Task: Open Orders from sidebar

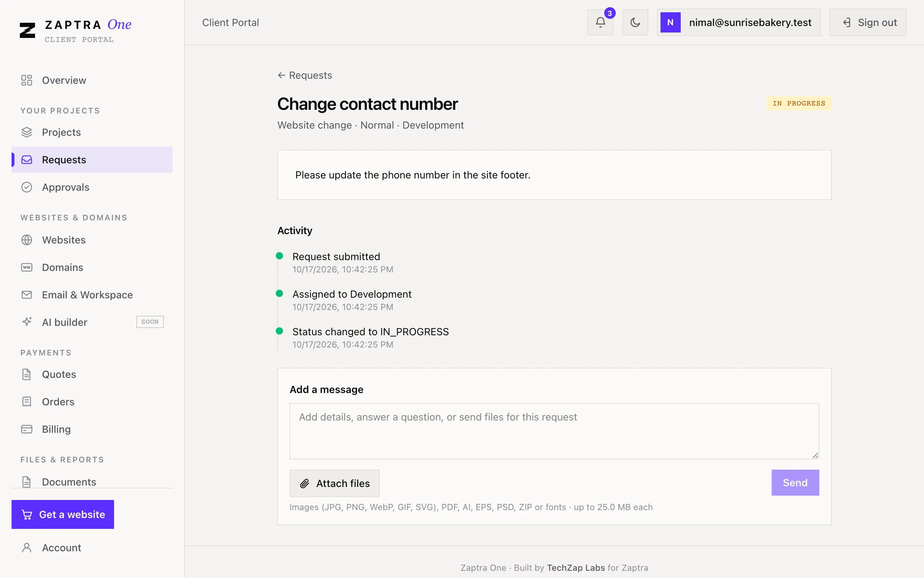Action: coord(92,402)
